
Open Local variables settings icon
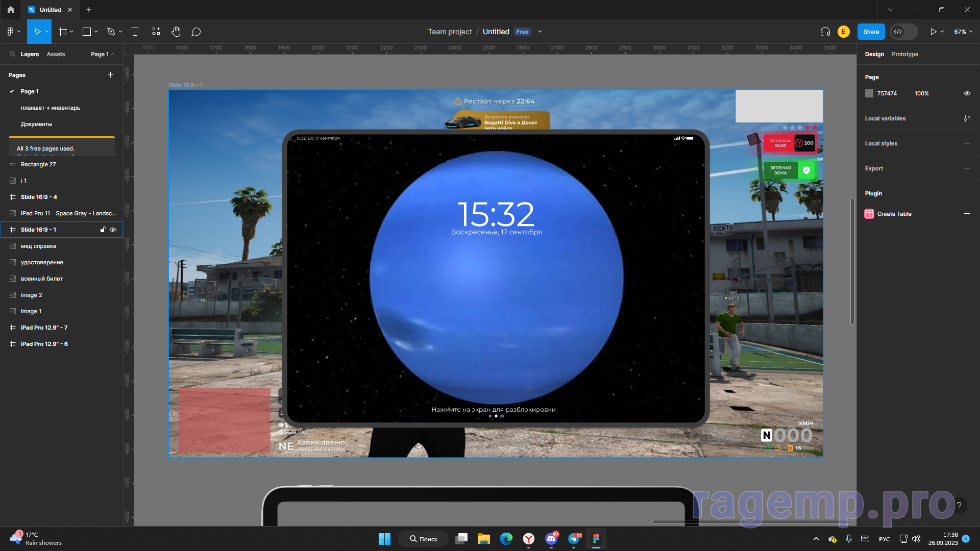point(967,118)
